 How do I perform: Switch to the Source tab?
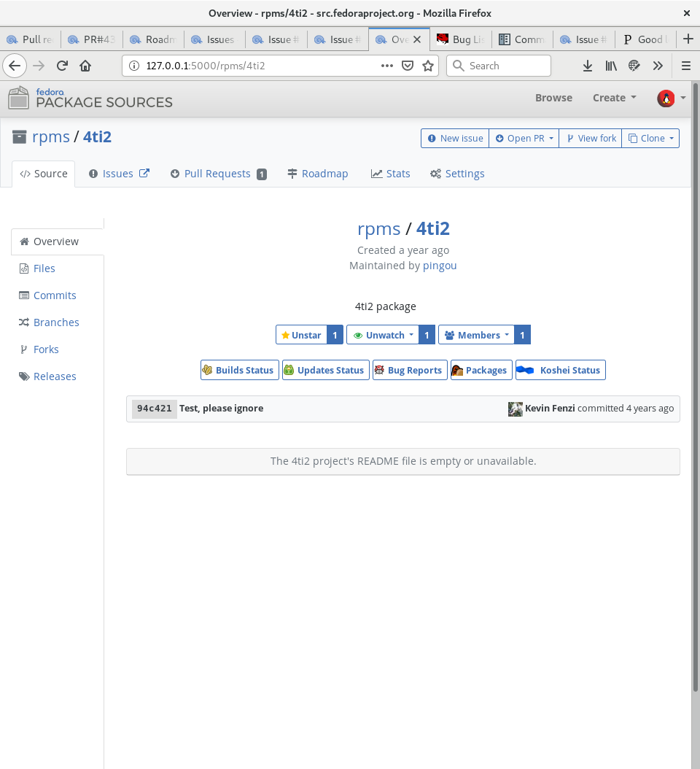point(44,174)
